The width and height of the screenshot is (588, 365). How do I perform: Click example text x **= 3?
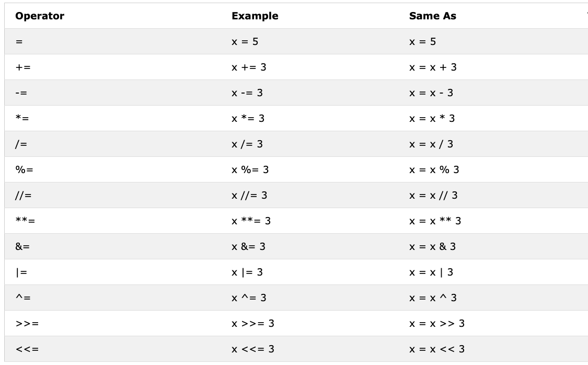coord(251,221)
